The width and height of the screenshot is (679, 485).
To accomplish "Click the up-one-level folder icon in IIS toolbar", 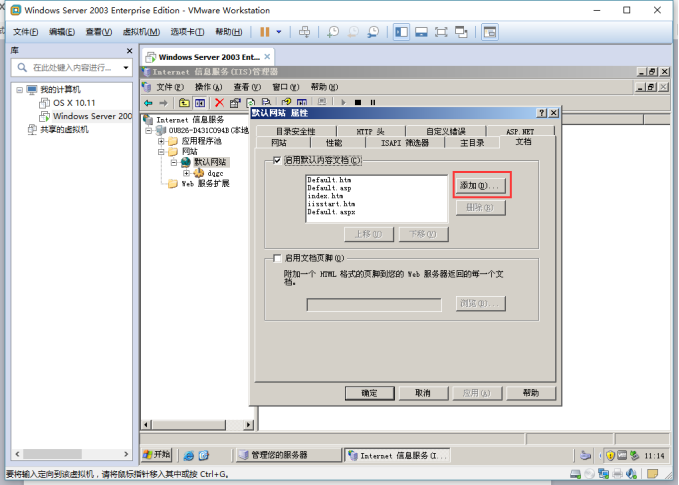I will [x=184, y=102].
